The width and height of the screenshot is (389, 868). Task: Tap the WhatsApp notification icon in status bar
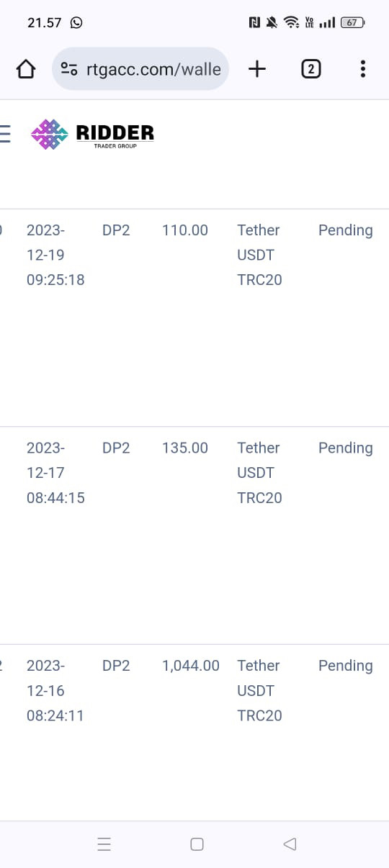click(76, 22)
